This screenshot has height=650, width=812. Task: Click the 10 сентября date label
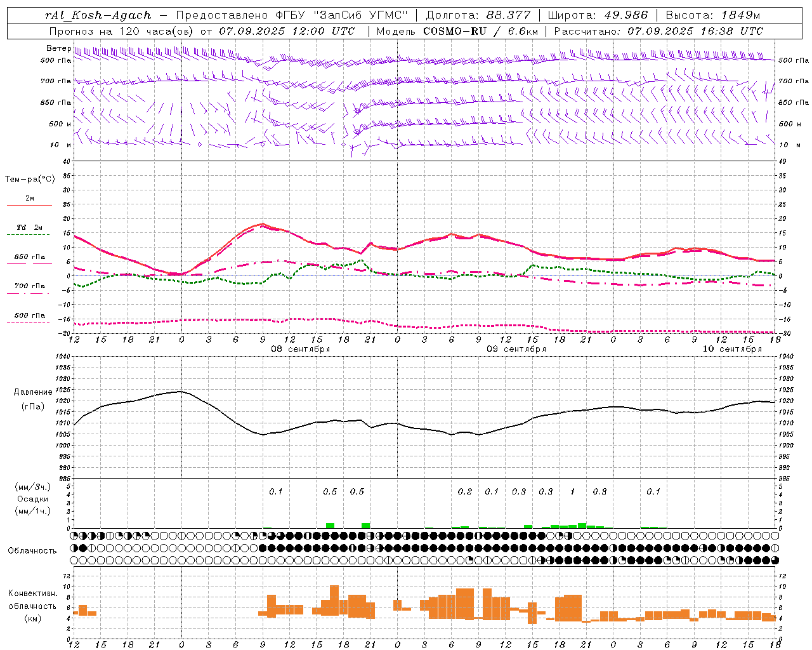point(732,349)
